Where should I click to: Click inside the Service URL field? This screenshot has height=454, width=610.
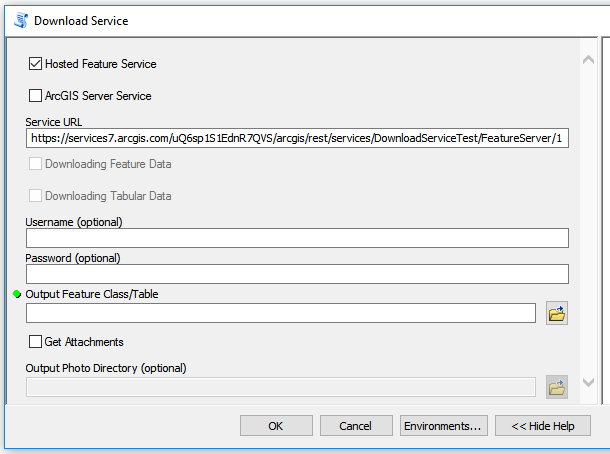297,138
